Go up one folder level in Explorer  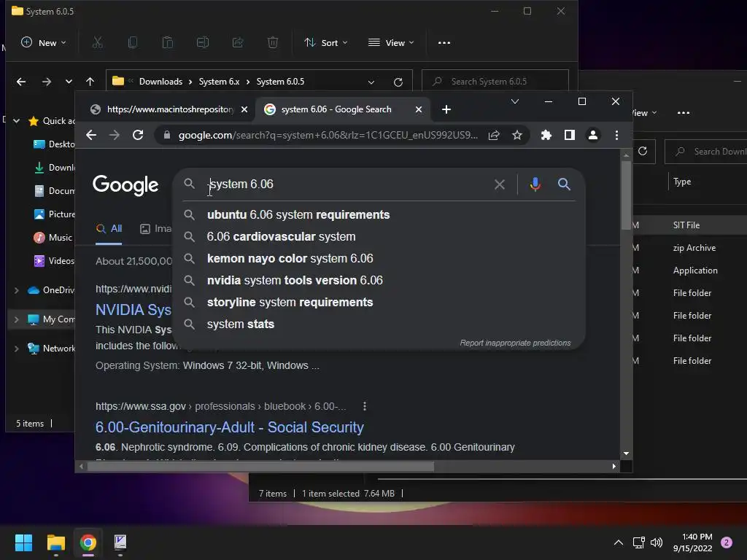tap(90, 82)
